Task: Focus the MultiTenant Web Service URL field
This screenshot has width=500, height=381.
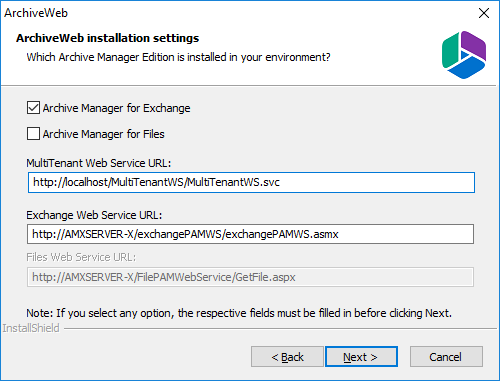Action: point(251,182)
